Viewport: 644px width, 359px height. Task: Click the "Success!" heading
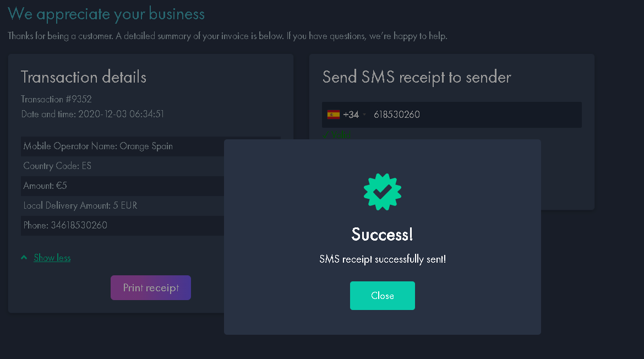[x=382, y=235]
